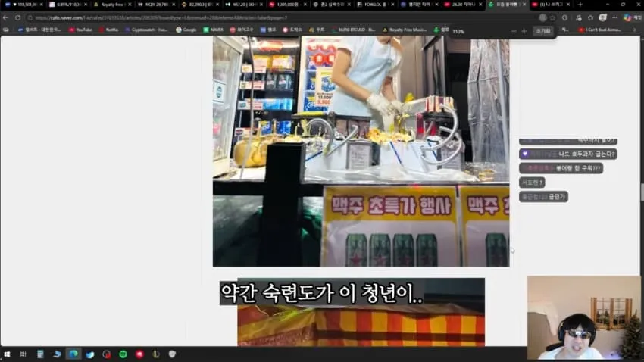Reset zoom with the 초기화 button
644x362 pixels.
click(x=543, y=31)
